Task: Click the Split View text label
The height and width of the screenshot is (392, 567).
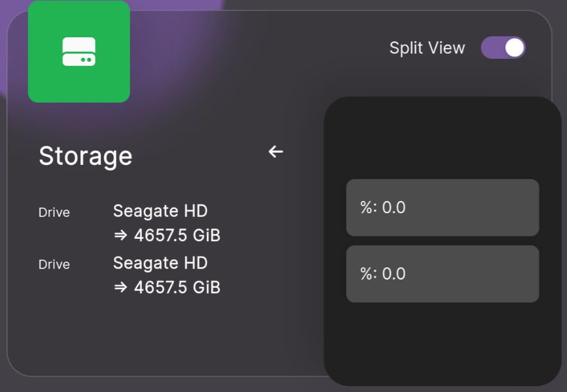Action: point(427,48)
